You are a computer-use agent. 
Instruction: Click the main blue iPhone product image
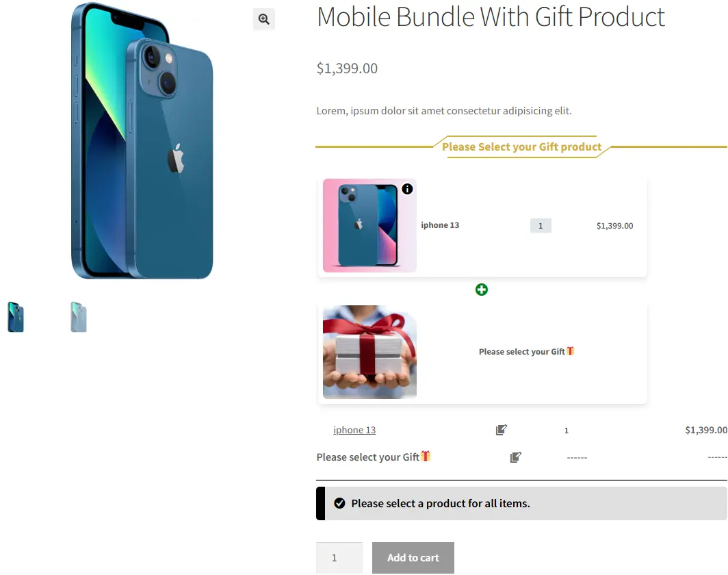142,141
